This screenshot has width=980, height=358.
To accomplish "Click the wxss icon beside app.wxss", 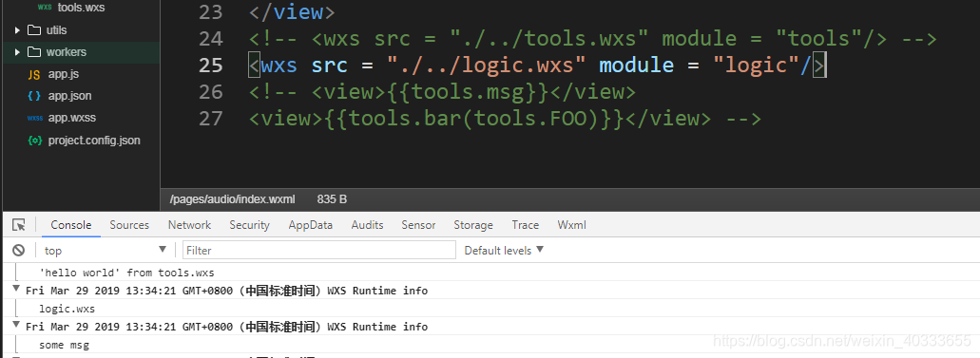I will click(x=34, y=118).
